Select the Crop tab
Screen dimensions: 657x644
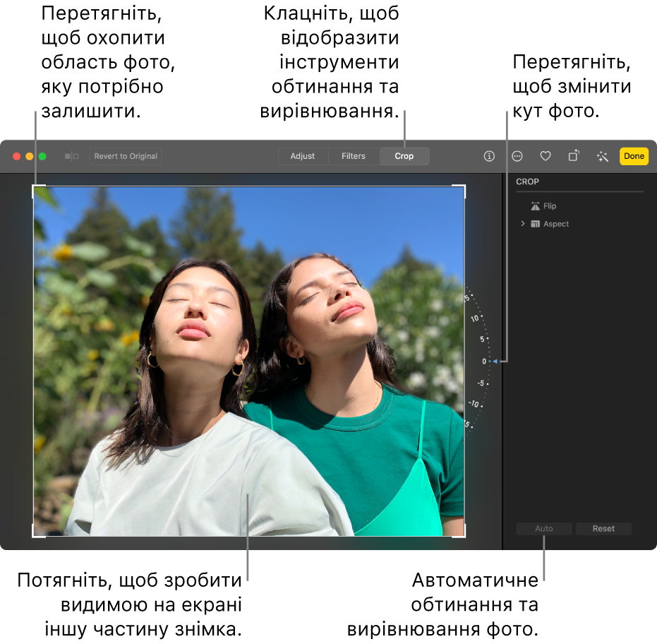(x=404, y=156)
